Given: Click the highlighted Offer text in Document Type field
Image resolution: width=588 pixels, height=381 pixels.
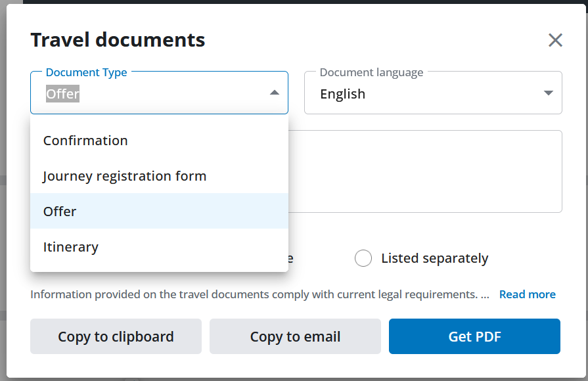Looking at the screenshot, I should pyautogui.click(x=63, y=94).
